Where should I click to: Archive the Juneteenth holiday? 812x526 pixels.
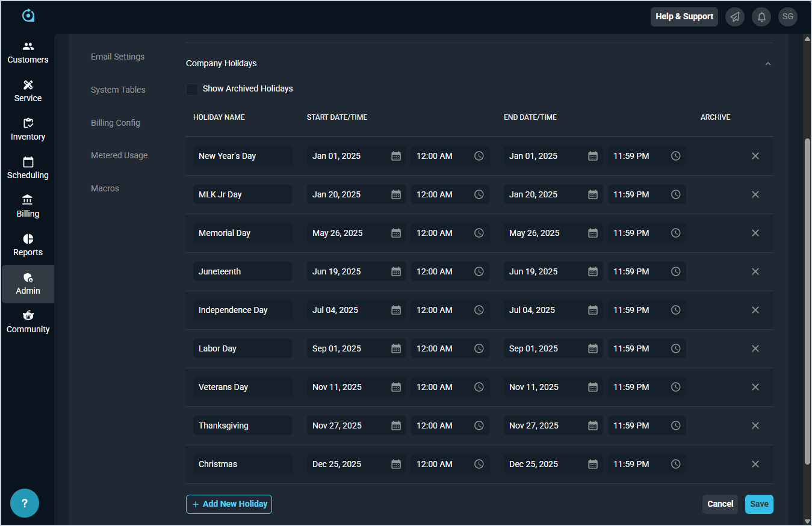[x=755, y=271]
